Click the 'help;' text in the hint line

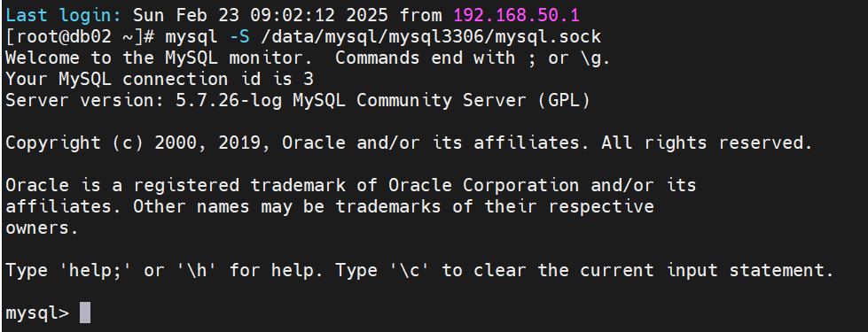pyautogui.click(x=96, y=270)
